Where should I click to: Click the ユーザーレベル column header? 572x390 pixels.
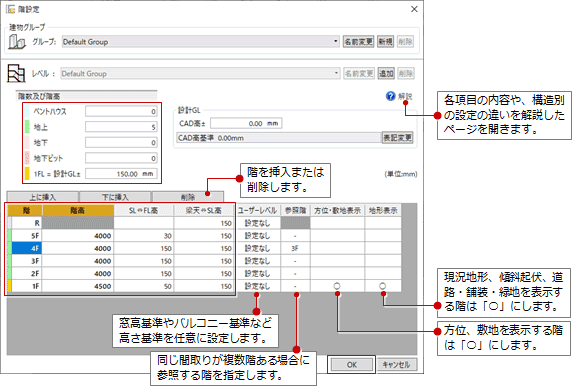[258, 211]
